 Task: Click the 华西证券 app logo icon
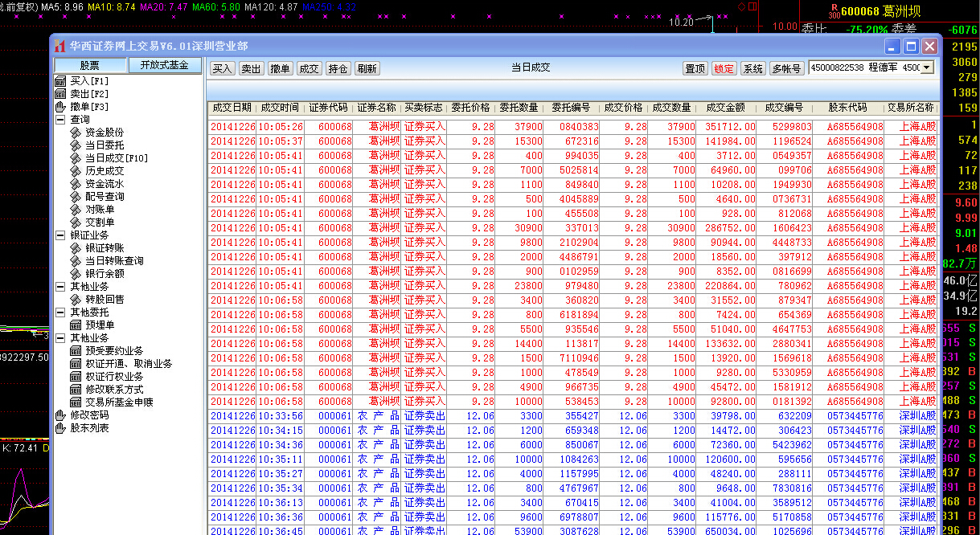coord(59,46)
